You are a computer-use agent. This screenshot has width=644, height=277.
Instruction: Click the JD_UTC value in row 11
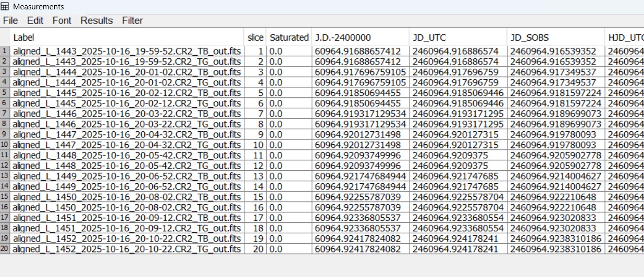pos(450,155)
